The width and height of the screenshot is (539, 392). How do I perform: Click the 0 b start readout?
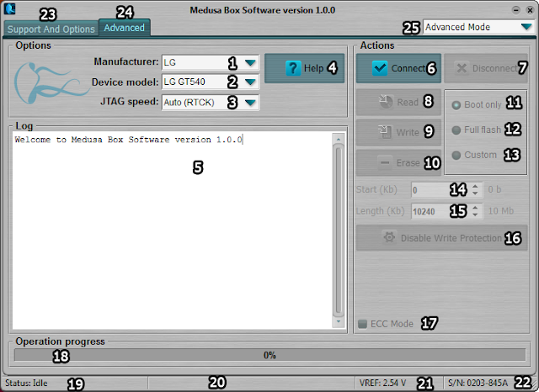(x=494, y=189)
